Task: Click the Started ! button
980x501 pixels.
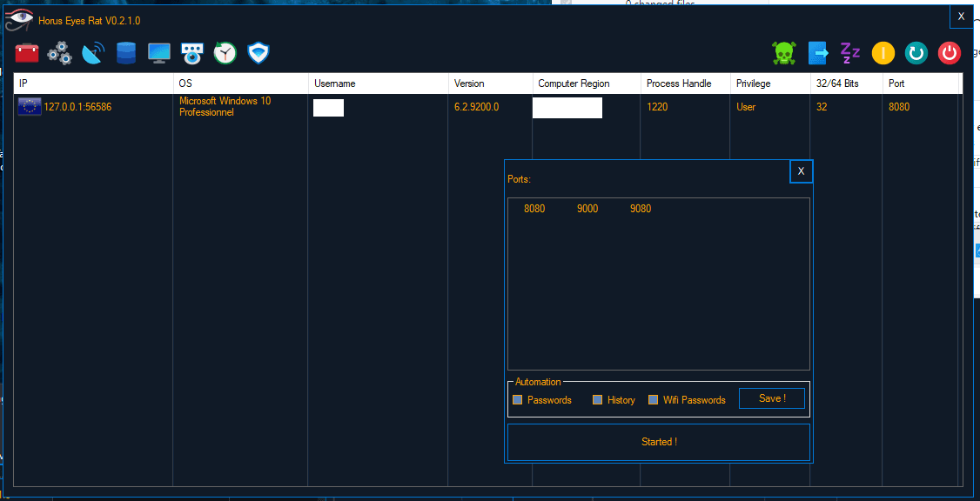Action: point(659,442)
